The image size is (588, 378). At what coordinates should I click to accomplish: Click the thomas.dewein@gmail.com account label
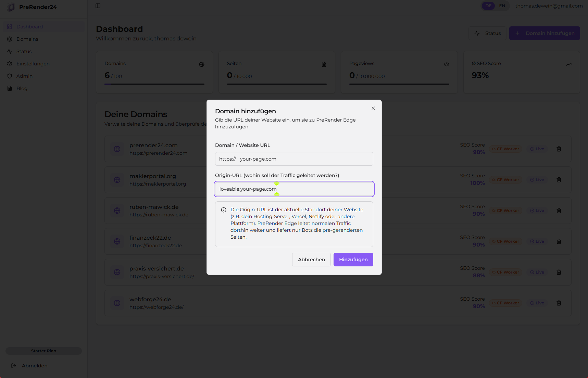click(x=549, y=6)
